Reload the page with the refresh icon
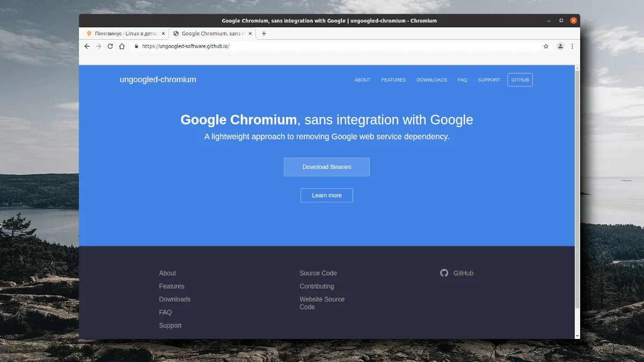The image size is (644, 362). tap(110, 46)
